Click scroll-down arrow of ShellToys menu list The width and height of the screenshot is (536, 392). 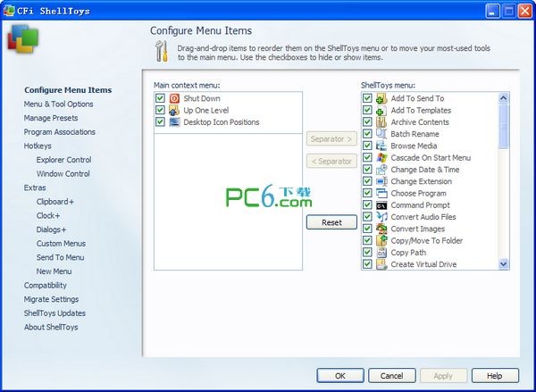tap(504, 263)
